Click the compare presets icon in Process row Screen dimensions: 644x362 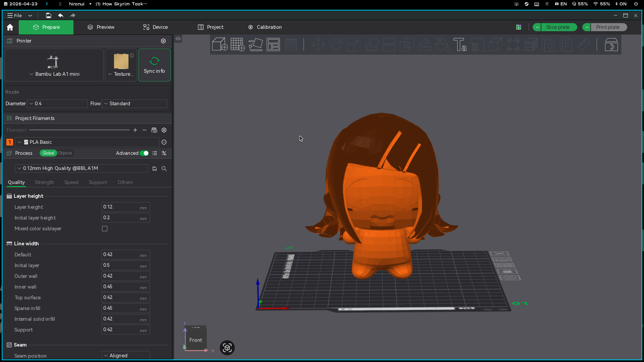pyautogui.click(x=164, y=153)
